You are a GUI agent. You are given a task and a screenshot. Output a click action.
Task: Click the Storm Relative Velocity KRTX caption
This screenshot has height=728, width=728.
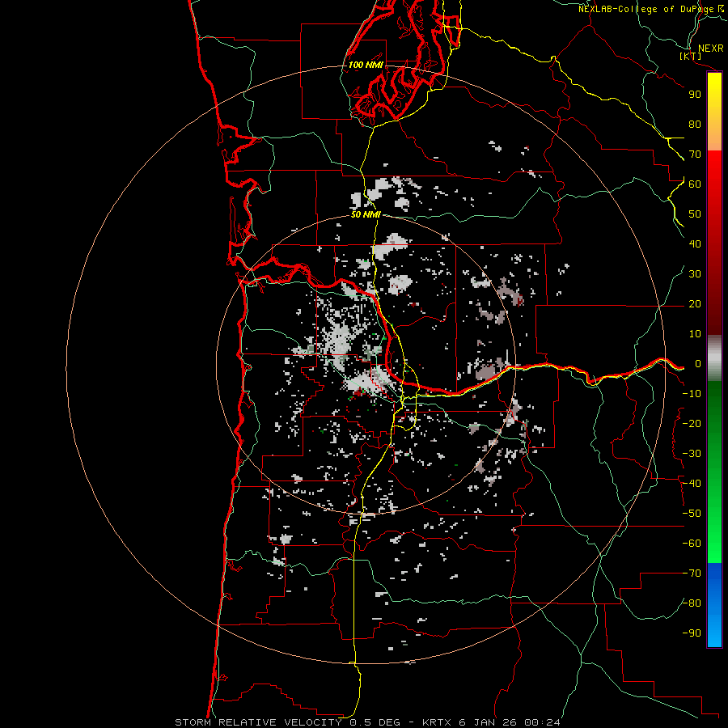(367, 722)
